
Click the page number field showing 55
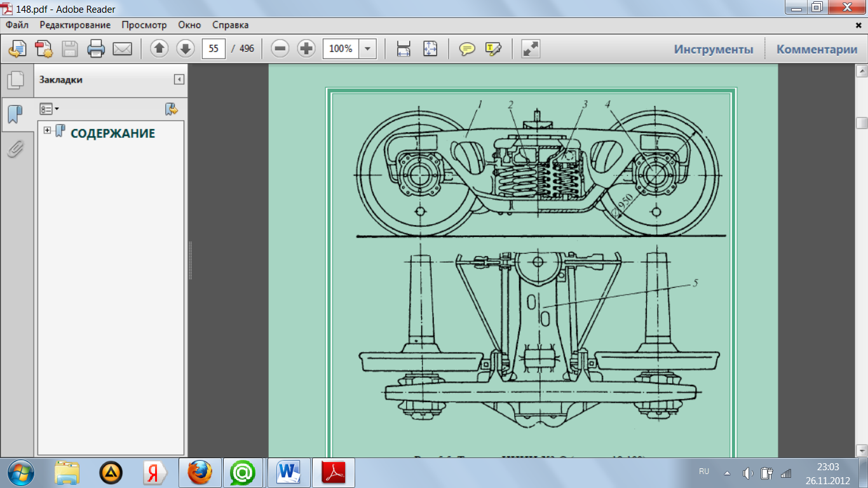click(x=214, y=49)
